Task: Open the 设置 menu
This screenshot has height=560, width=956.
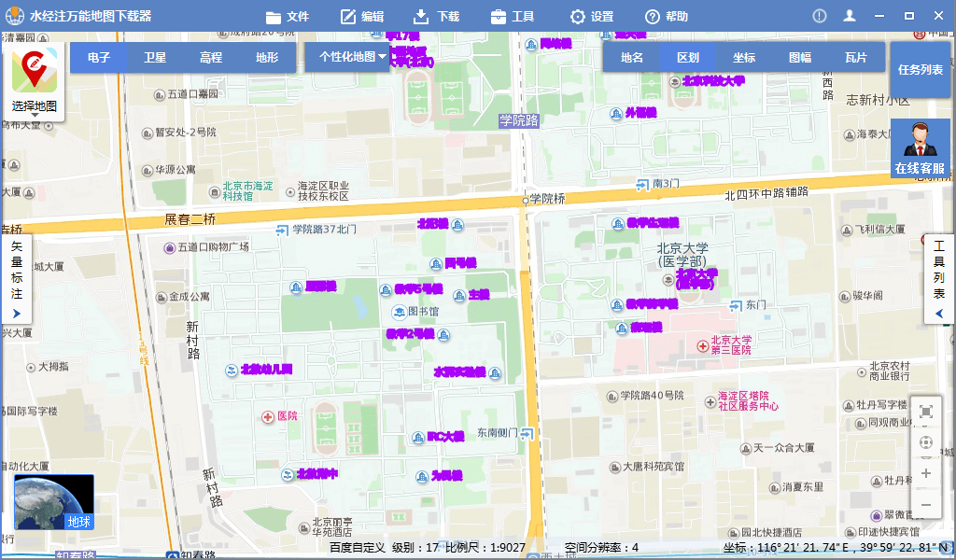Action: [x=591, y=17]
